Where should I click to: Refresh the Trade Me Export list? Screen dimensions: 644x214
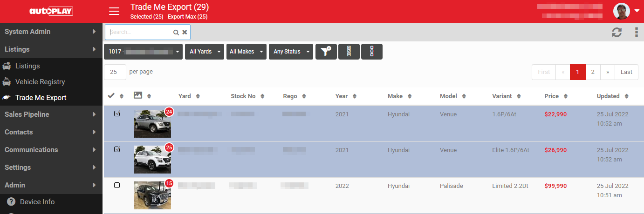coord(617,32)
